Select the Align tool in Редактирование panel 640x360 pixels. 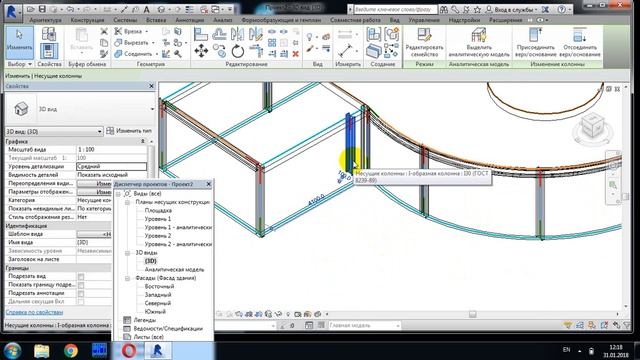click(x=200, y=34)
